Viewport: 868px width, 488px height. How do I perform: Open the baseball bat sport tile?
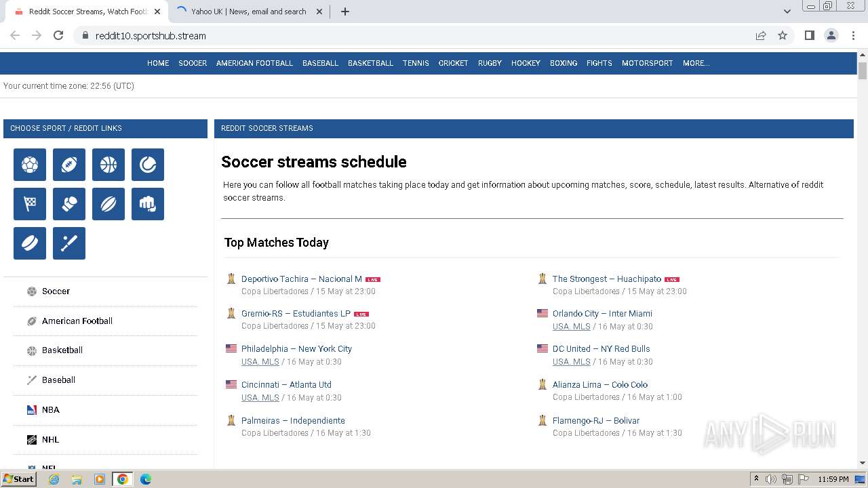69,243
